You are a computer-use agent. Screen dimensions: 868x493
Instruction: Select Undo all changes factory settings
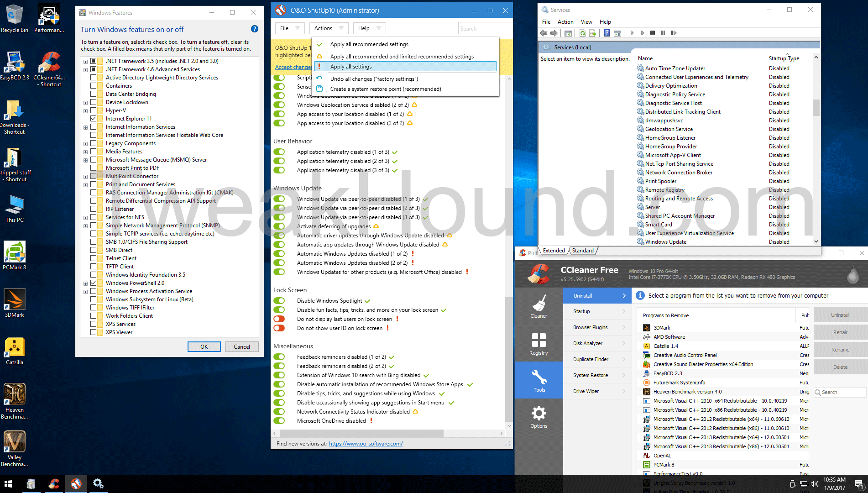coord(406,79)
